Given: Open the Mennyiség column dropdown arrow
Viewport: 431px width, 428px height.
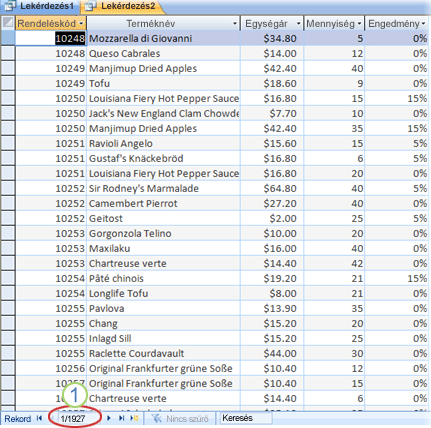Looking at the screenshot, I should pos(359,24).
